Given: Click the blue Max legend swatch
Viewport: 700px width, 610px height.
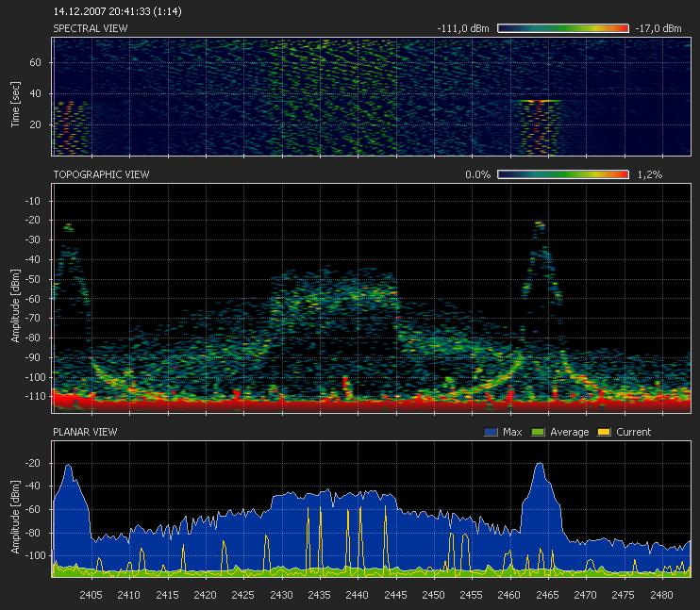Looking at the screenshot, I should click(491, 432).
